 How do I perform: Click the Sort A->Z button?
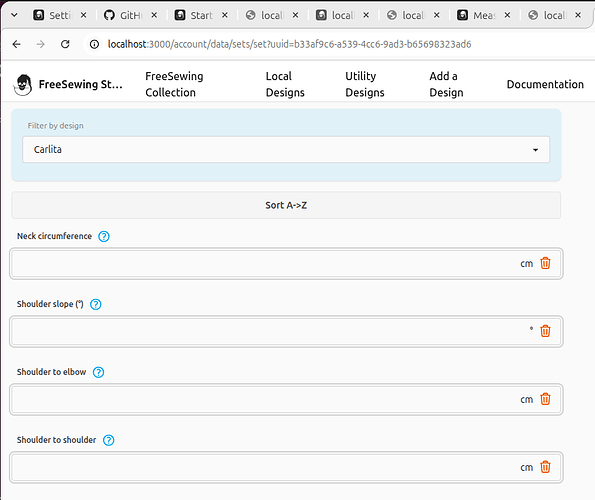pyautogui.click(x=286, y=205)
